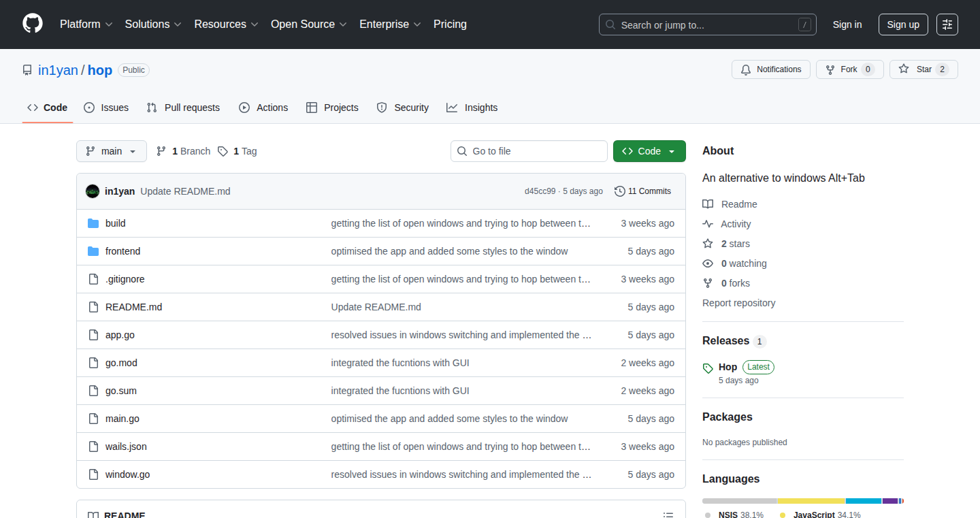Click the blue language bar segment
The width and height of the screenshot is (980, 518).
click(864, 501)
